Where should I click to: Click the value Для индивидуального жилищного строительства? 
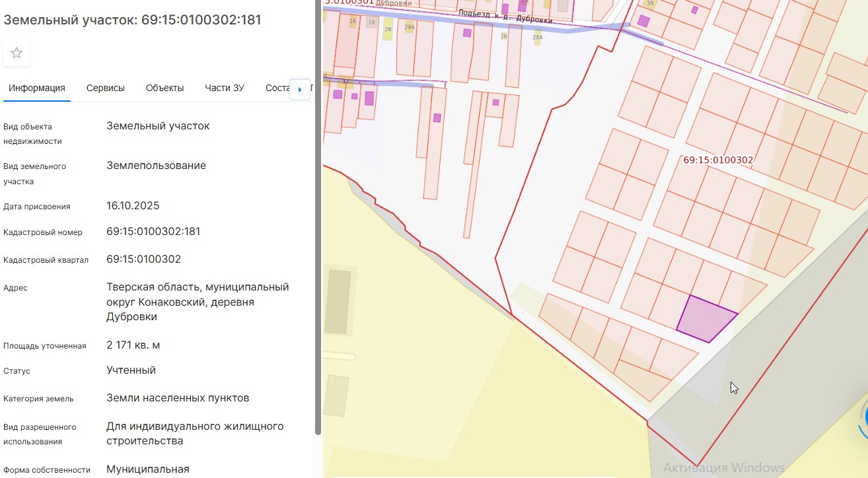click(x=195, y=433)
